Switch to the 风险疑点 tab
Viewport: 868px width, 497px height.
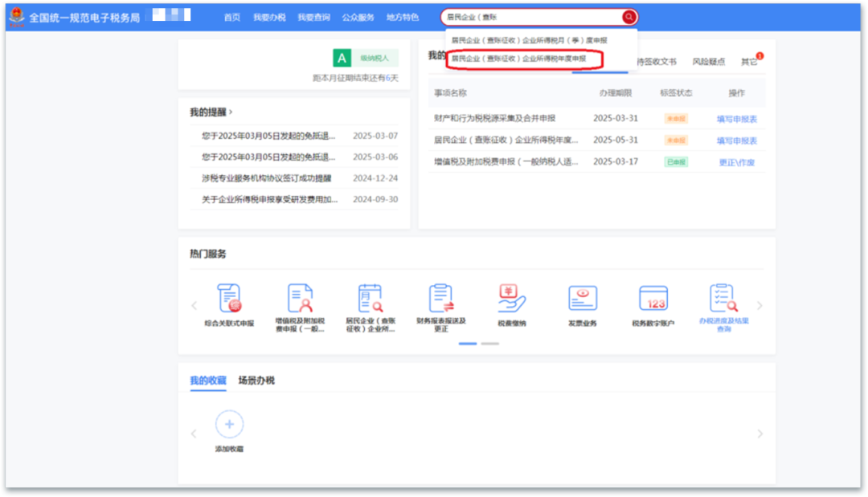(x=708, y=62)
